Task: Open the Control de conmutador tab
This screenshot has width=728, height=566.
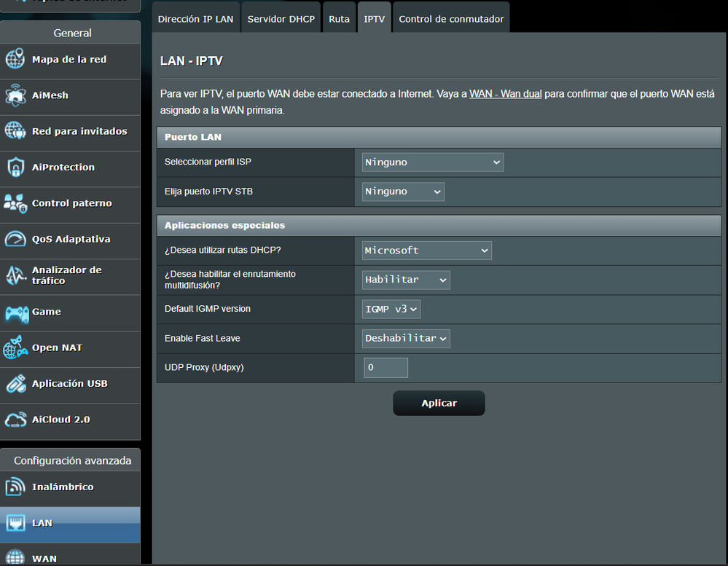Action: click(451, 19)
